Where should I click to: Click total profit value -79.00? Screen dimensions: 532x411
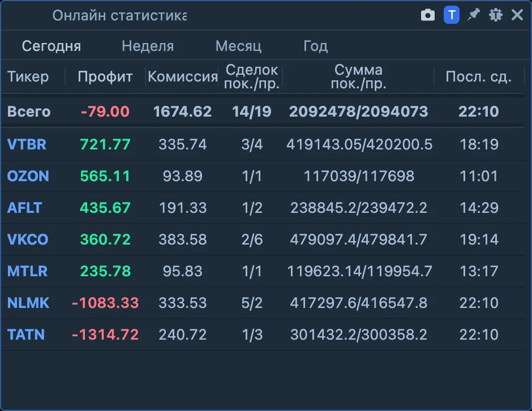(105, 112)
